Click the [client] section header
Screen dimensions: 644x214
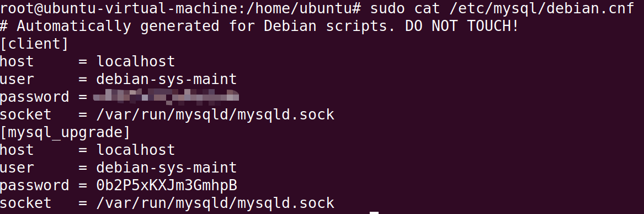pyautogui.click(x=34, y=44)
